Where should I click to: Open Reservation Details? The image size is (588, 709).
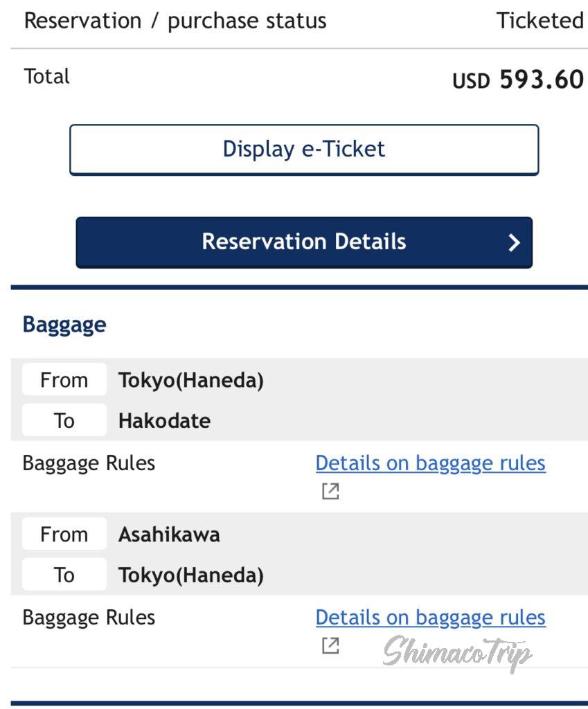[304, 242]
